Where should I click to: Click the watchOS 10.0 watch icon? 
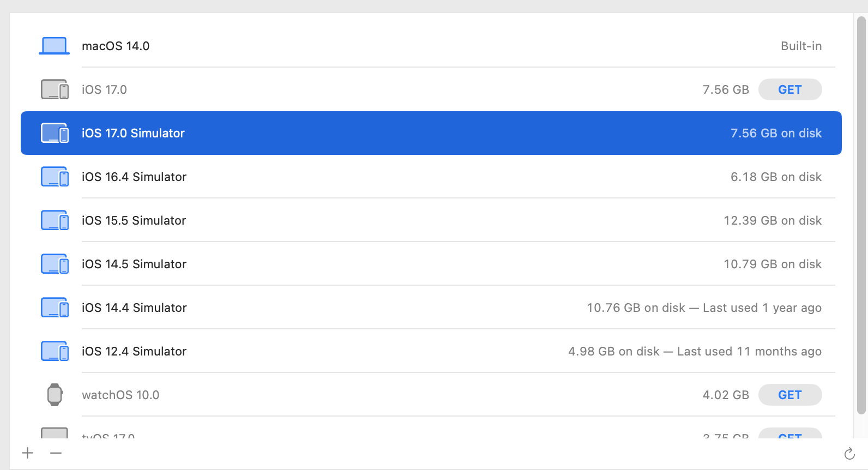[x=55, y=395]
